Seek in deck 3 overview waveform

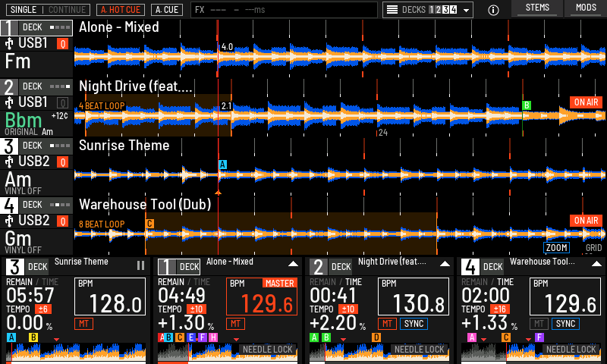click(77, 352)
